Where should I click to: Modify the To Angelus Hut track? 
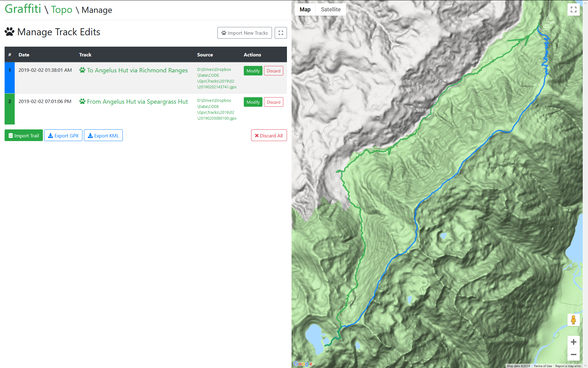(253, 71)
